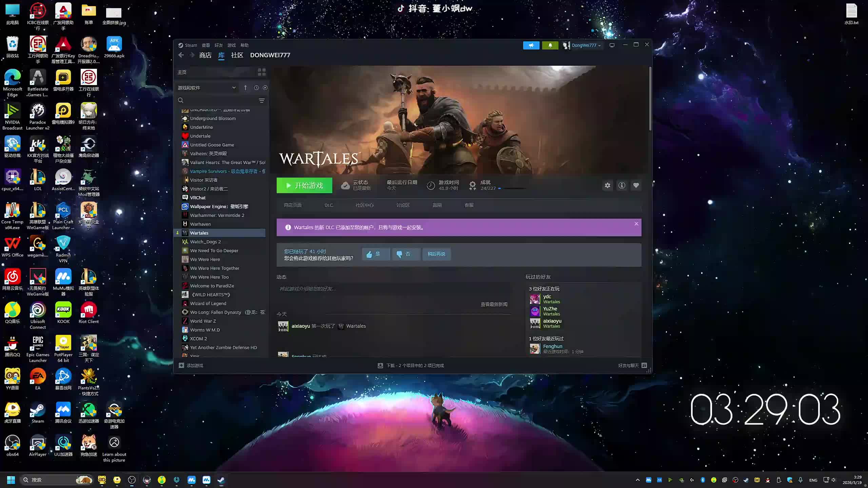Open the Wartales manage gear icon

607,185
